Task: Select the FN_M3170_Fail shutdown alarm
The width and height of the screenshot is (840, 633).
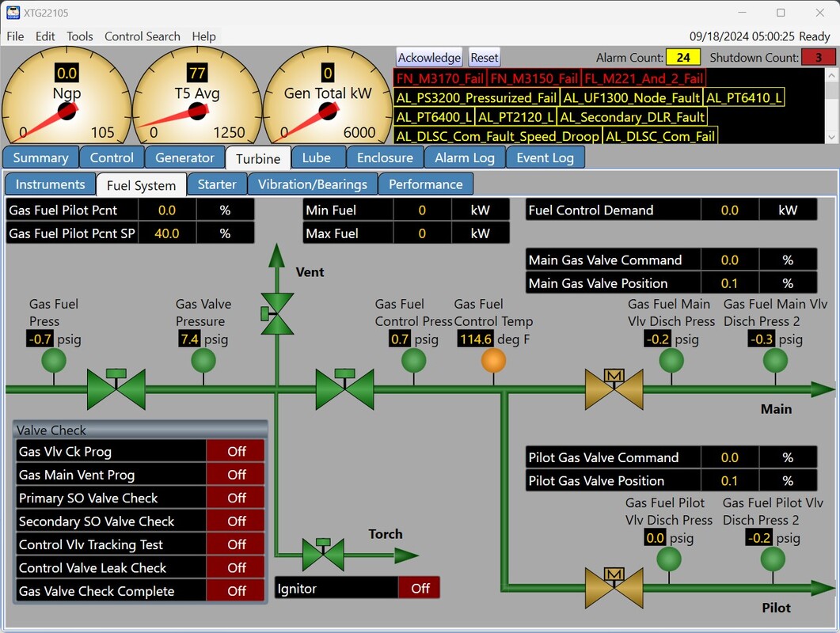Action: [x=440, y=78]
